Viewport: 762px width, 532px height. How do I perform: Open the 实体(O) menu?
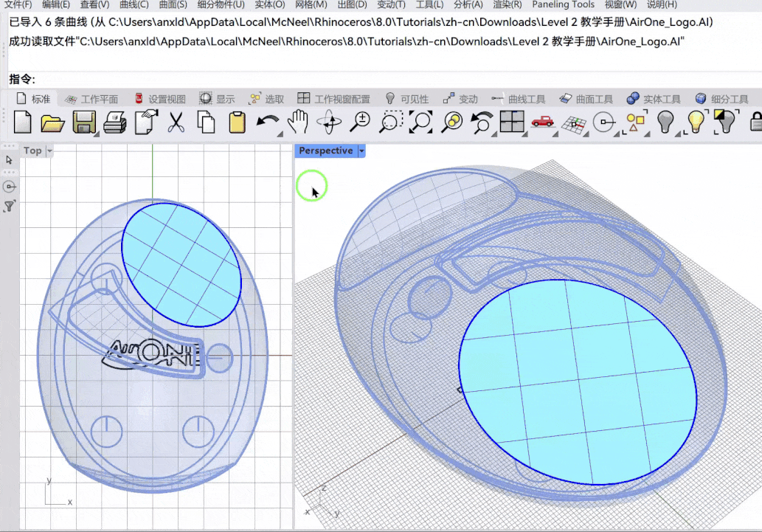point(269,4)
